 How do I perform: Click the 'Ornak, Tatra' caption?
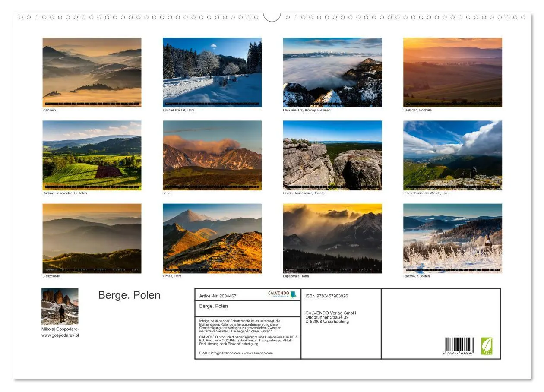(172, 276)
